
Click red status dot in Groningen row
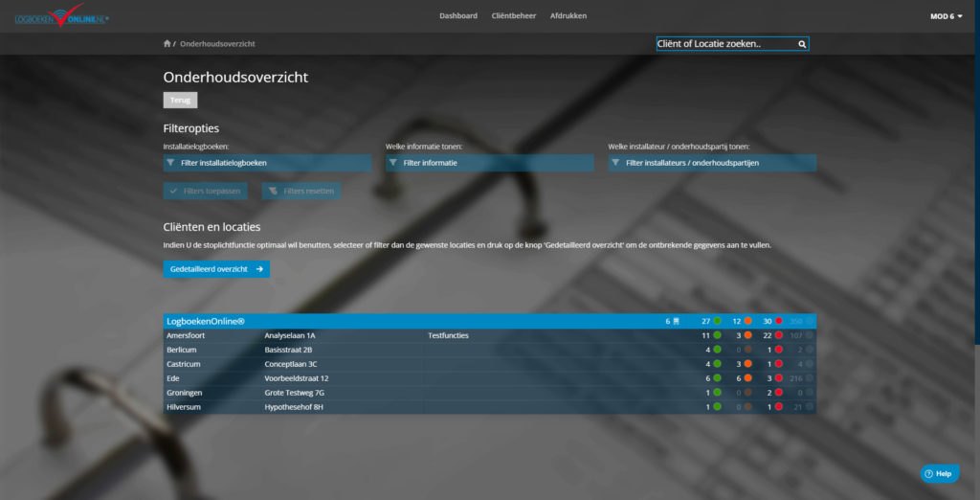point(779,393)
